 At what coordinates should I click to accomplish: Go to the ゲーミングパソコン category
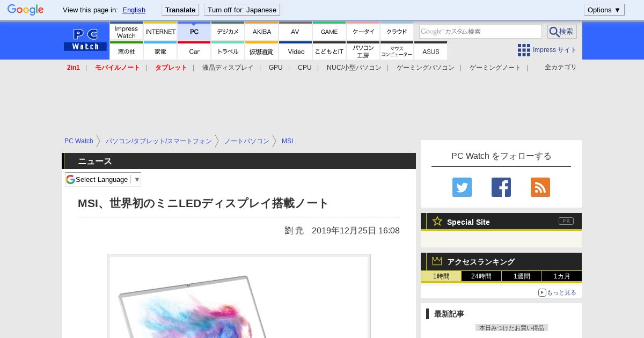(425, 68)
